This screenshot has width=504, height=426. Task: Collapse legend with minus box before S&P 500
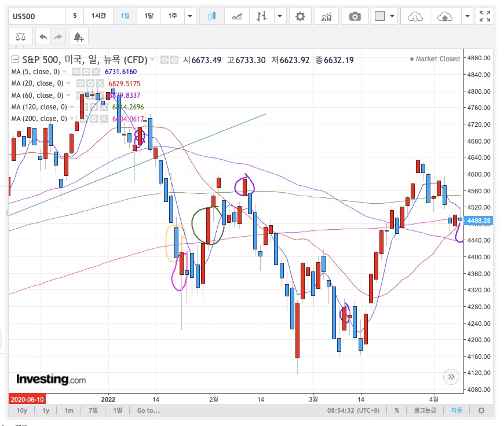click(x=15, y=60)
